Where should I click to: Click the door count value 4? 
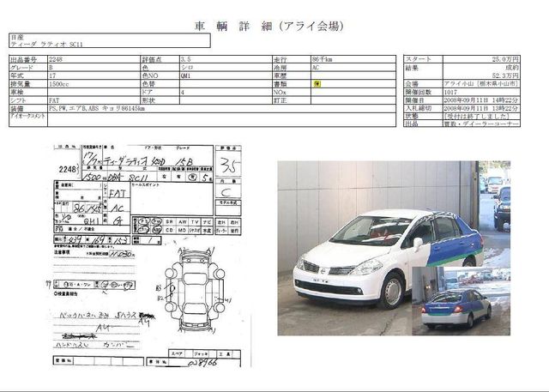pos(183,93)
